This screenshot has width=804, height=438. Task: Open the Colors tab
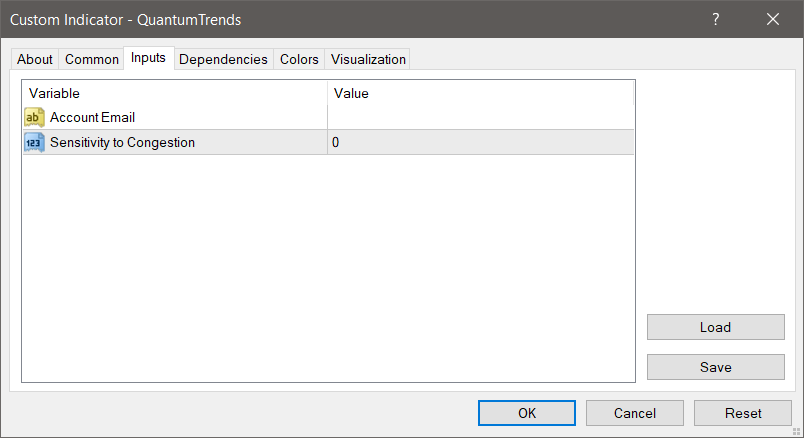(x=299, y=59)
